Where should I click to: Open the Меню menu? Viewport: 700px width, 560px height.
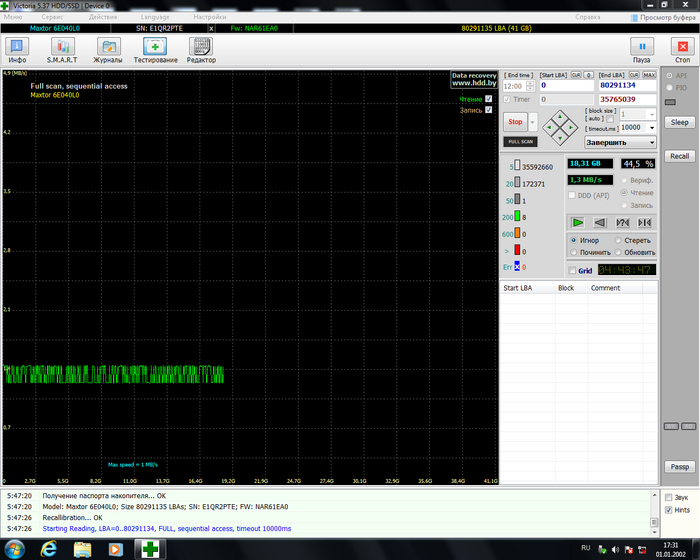click(x=13, y=17)
